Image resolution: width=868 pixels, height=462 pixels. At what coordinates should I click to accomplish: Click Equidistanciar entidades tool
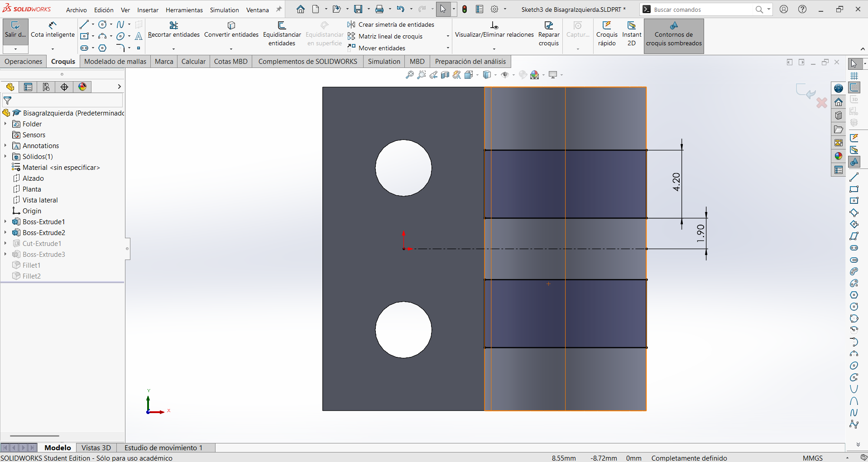pyautogui.click(x=282, y=34)
